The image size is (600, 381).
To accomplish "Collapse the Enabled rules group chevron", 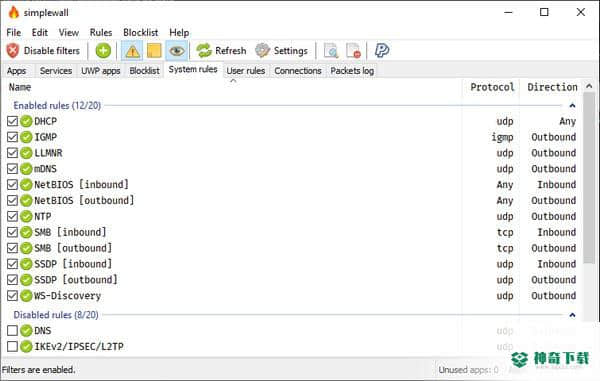I will coord(572,105).
